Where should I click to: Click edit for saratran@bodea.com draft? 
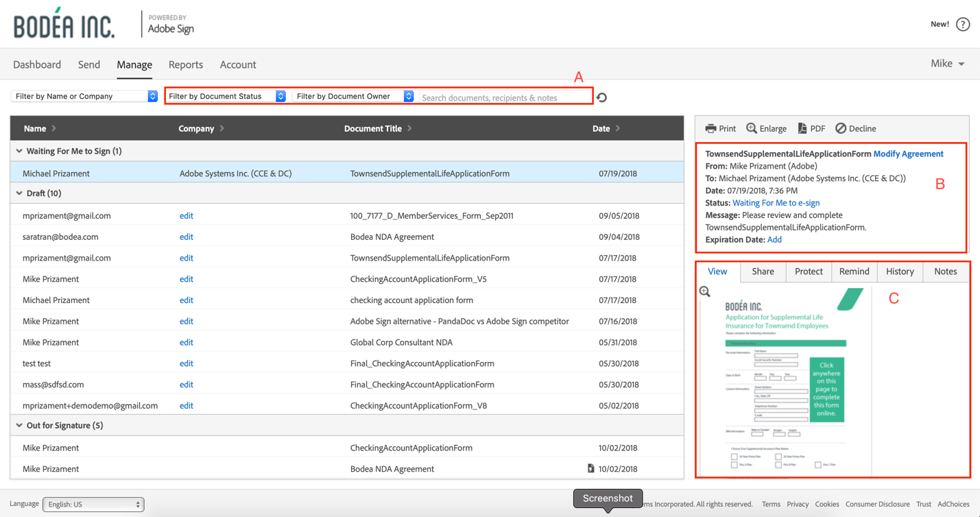pos(186,237)
